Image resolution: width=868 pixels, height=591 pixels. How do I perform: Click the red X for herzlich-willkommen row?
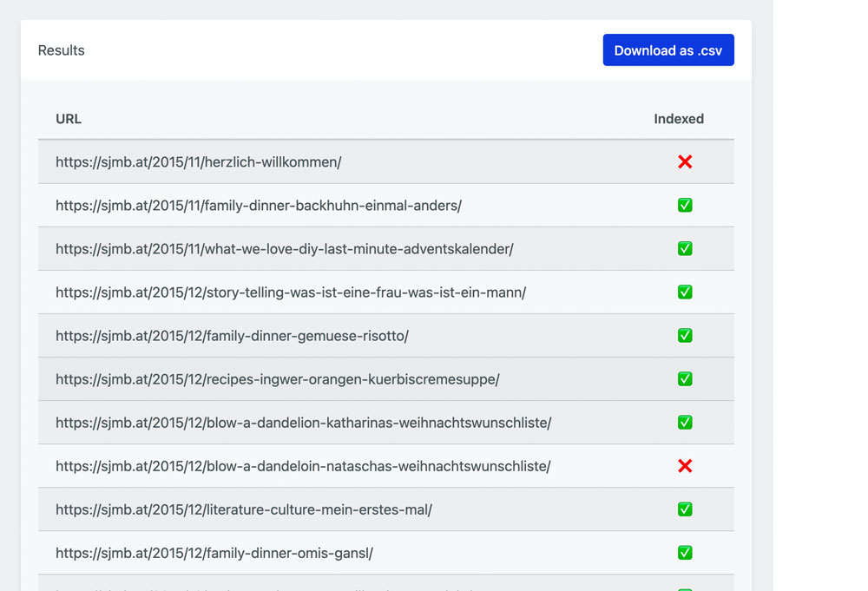685,162
